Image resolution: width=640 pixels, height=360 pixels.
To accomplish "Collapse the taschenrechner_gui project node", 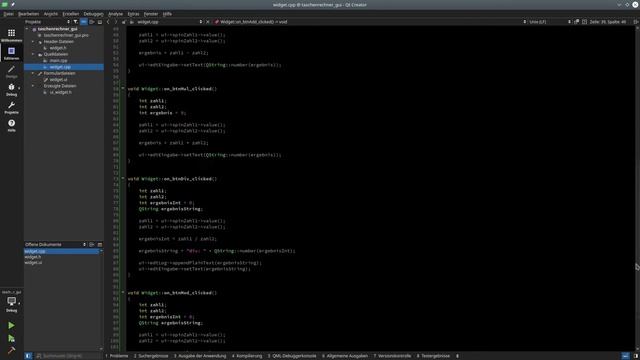I will [x=27, y=29].
